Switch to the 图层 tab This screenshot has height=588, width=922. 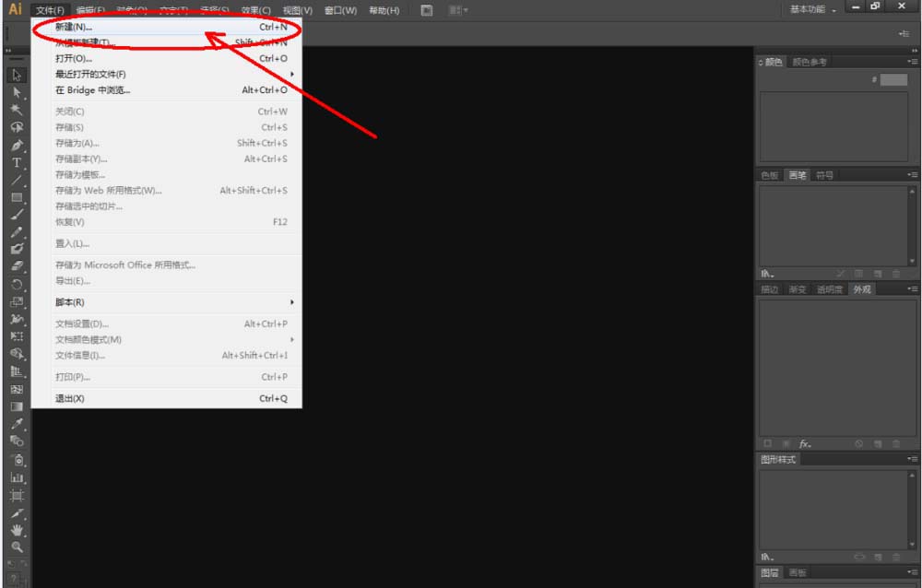(x=770, y=572)
